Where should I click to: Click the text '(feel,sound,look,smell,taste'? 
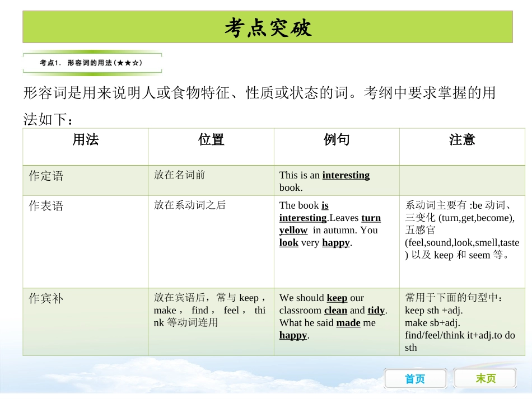pos(462,242)
